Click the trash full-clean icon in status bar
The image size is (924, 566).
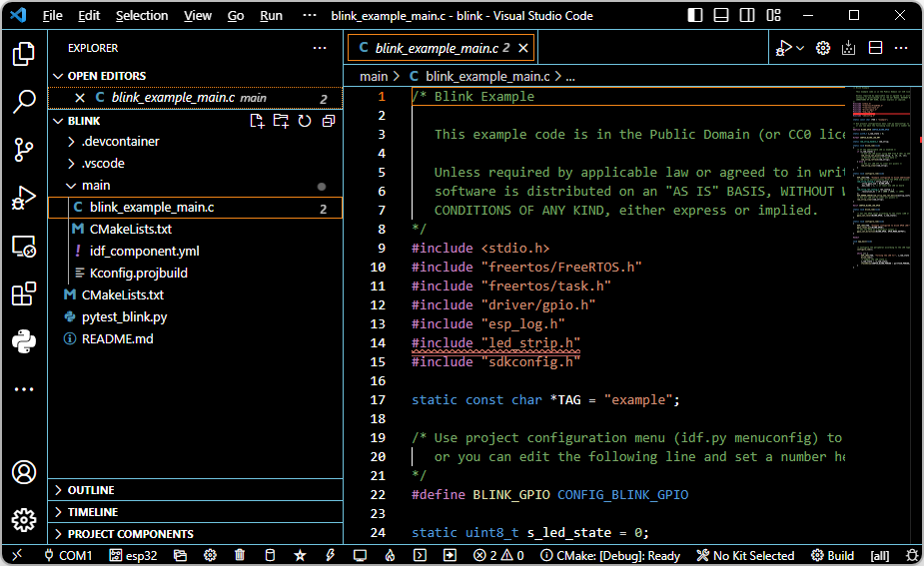tap(240, 555)
